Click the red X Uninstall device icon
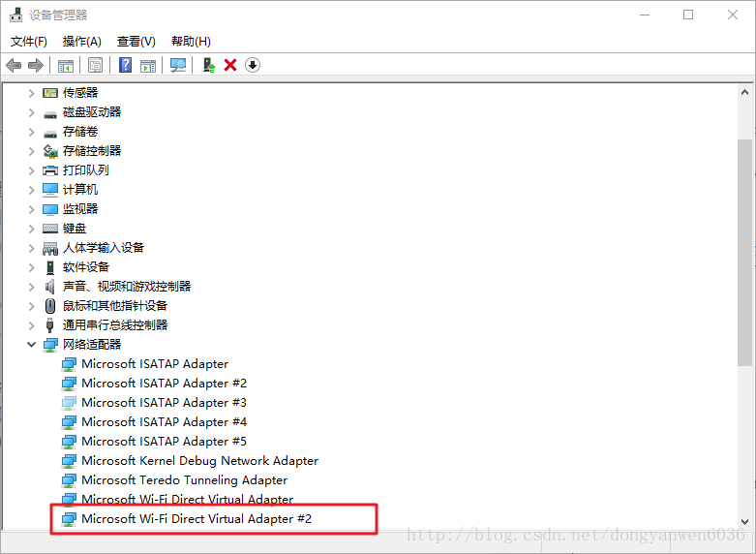The width and height of the screenshot is (756, 554). click(230, 65)
